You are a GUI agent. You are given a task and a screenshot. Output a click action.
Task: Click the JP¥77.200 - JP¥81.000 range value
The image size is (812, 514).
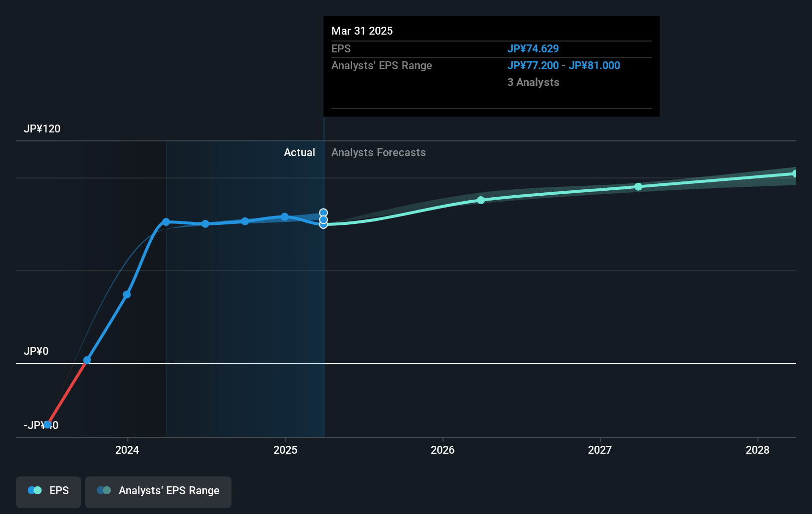point(564,65)
